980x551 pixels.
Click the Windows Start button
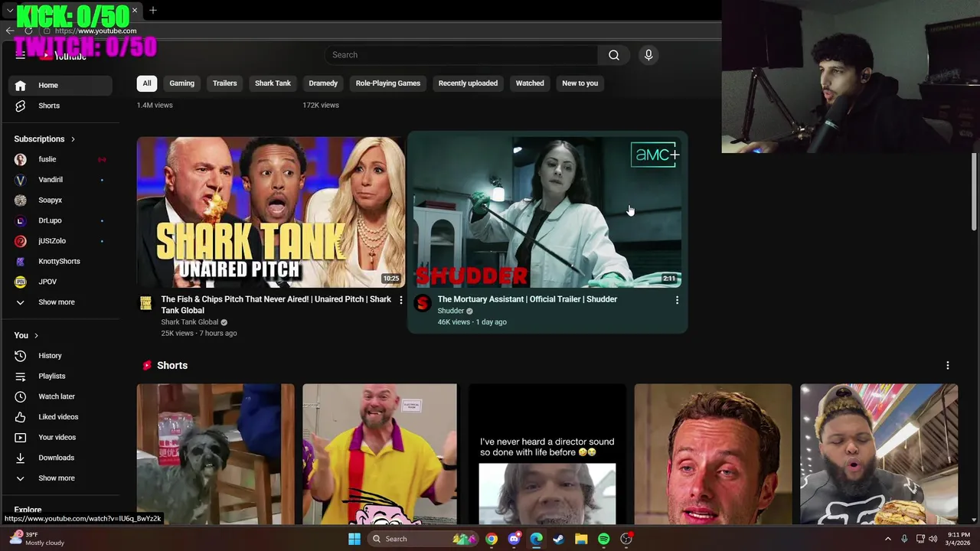354,539
